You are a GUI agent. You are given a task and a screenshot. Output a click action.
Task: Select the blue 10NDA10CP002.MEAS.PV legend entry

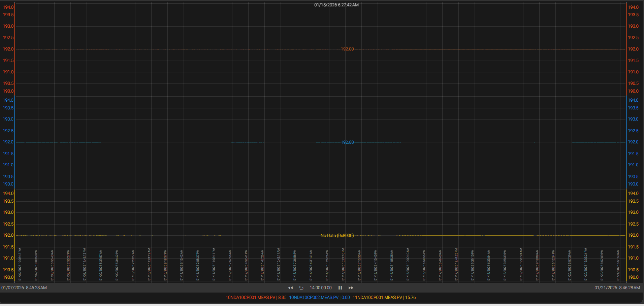(x=319, y=298)
